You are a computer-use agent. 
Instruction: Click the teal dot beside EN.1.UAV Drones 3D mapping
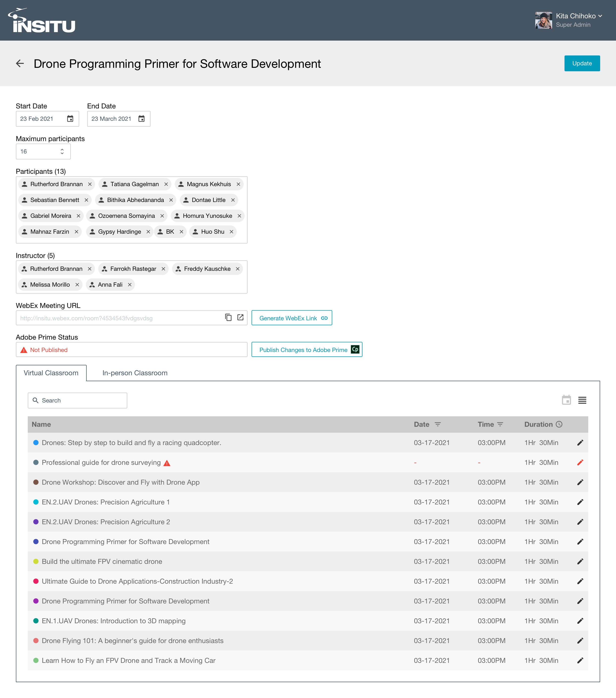(36, 621)
